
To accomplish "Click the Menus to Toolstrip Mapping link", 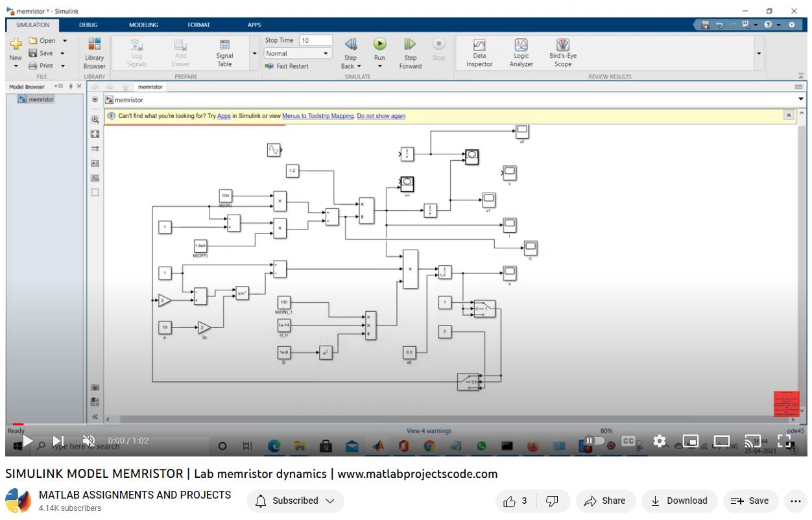I will point(318,116).
